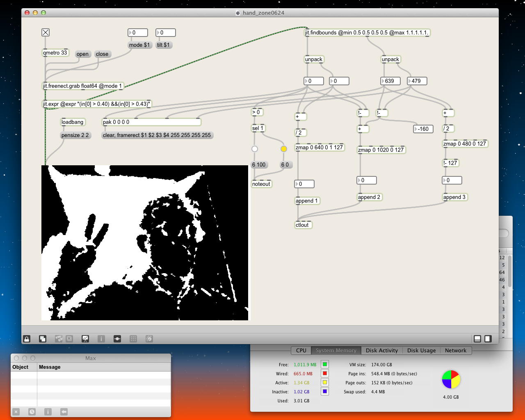Click the number box showing -160
Viewport: 525px width, 420px height.
pos(423,129)
